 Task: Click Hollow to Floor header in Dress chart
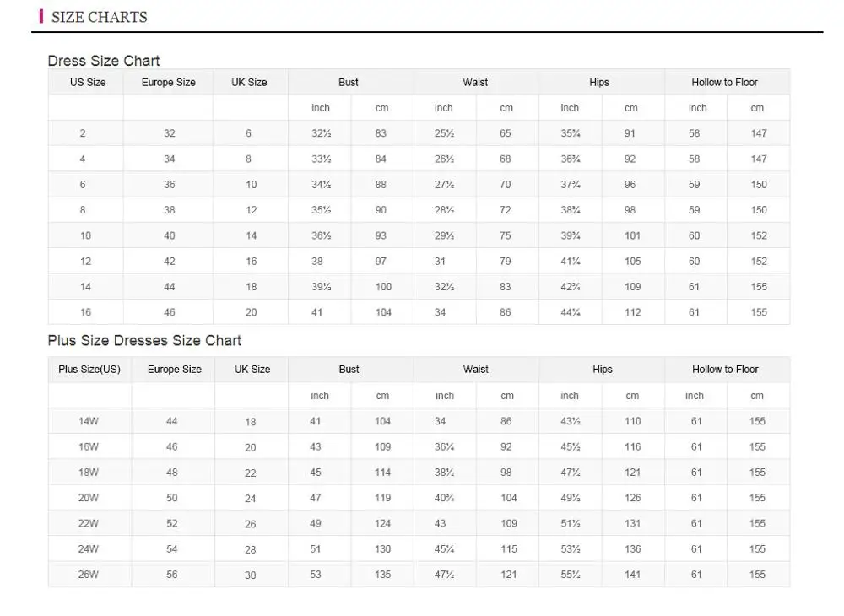pyautogui.click(x=724, y=83)
